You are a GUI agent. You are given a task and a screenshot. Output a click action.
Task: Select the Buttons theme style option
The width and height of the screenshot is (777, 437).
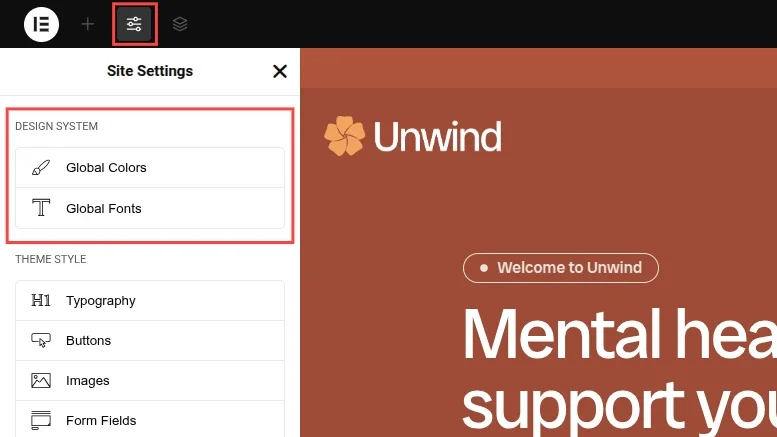pos(88,341)
